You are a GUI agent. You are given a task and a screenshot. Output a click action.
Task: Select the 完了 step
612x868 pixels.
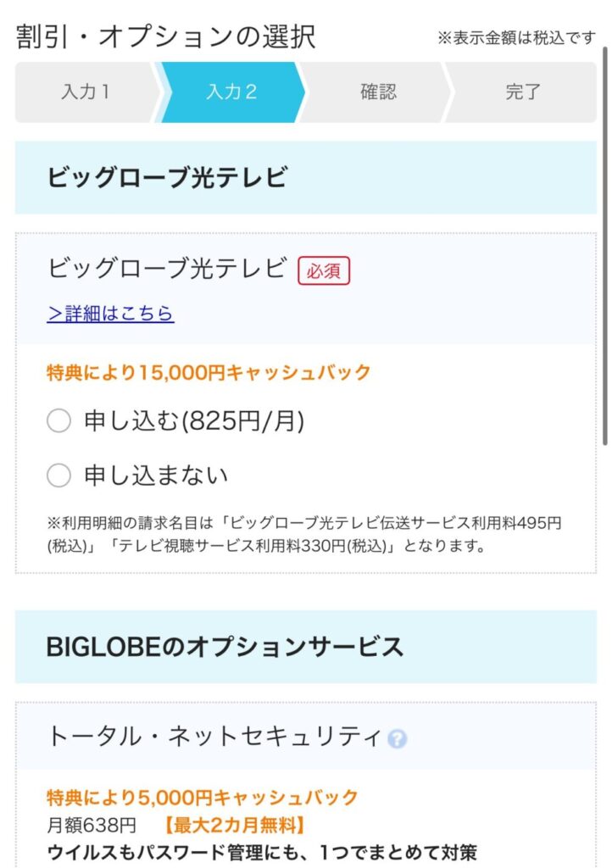tap(523, 92)
